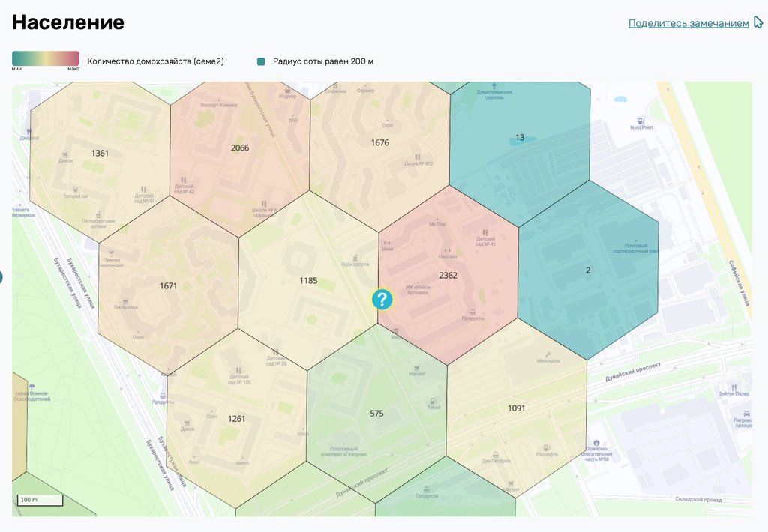The image size is (768, 532).
Task: Click the Пивная коллекция bar icon
Action: 112,253
